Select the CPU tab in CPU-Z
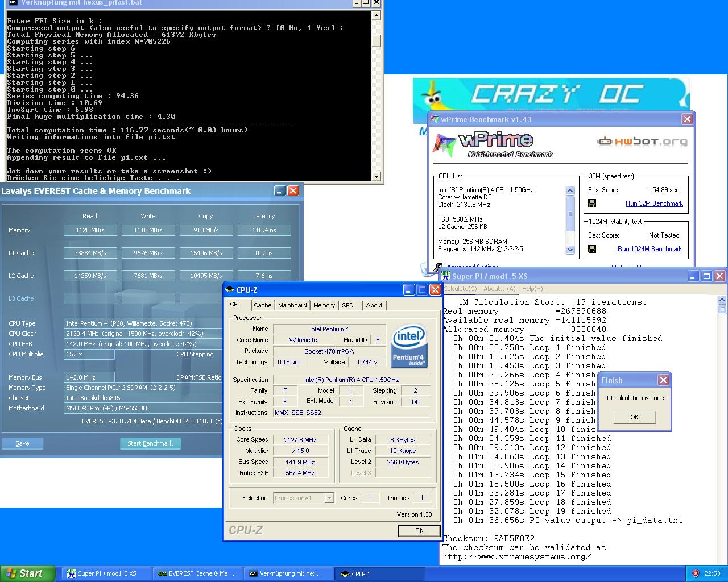 236,304
